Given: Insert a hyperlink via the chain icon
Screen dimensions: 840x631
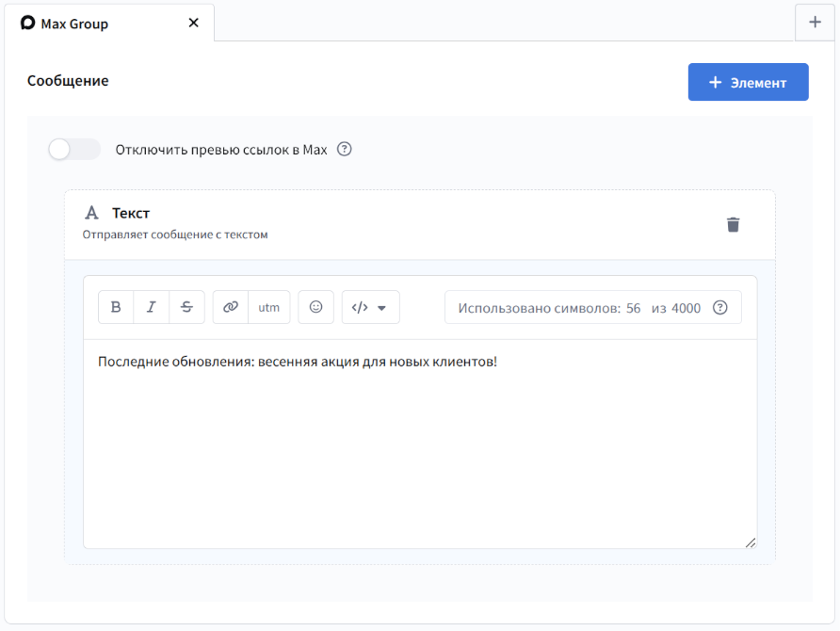Looking at the screenshot, I should (x=231, y=307).
